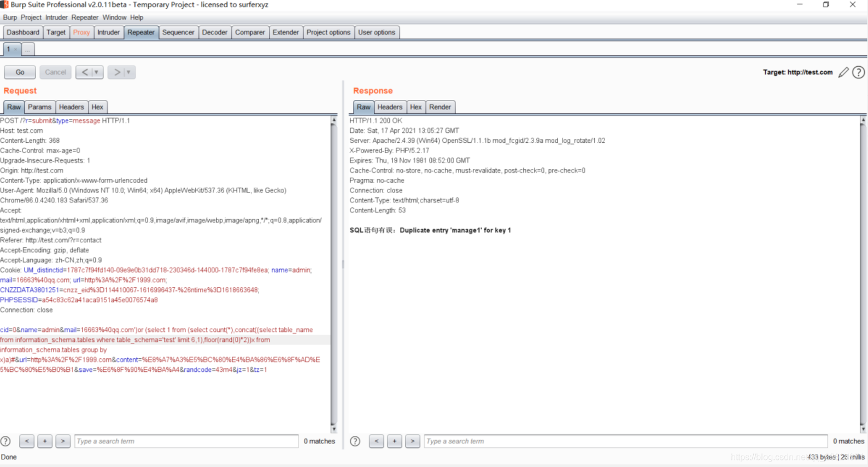Image resolution: width=868 pixels, height=467 pixels.
Task: Click the request pane vertical scrollbar
Action: click(x=333, y=275)
